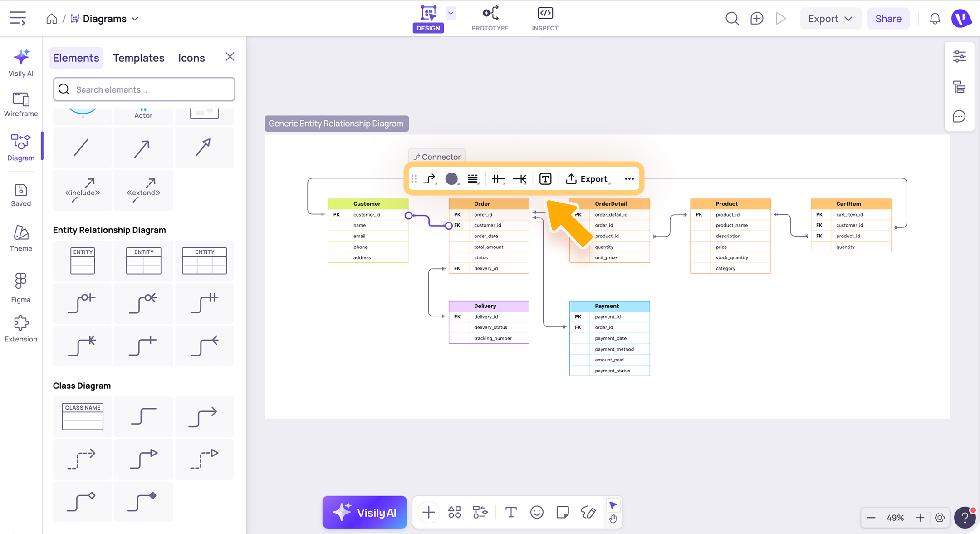Screen dimensions: 980x534
Task: Click the add plus tool in bottom toolbar
Action: tap(428, 512)
